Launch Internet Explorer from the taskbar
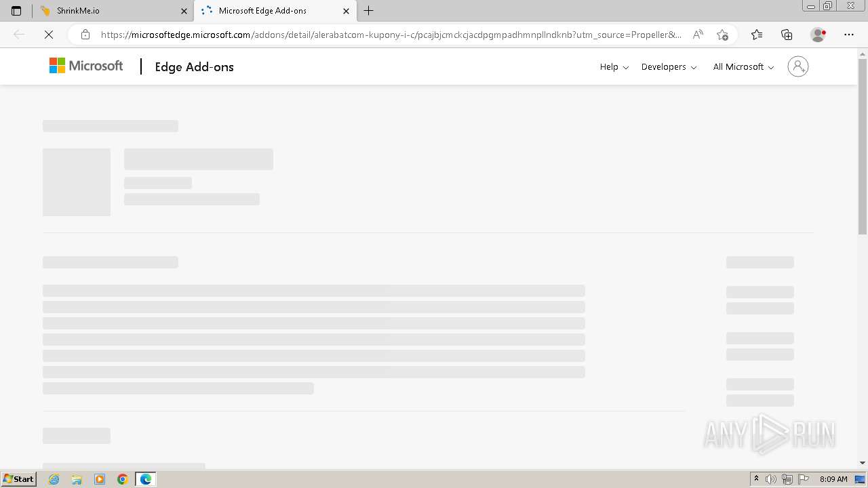 (54, 479)
